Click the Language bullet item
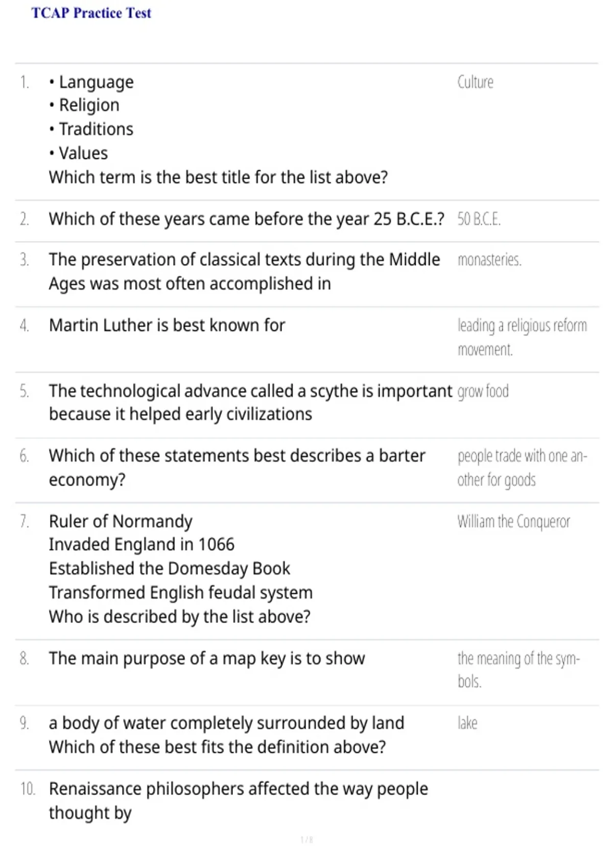Viewport: 613px width, 868px height. [x=91, y=82]
